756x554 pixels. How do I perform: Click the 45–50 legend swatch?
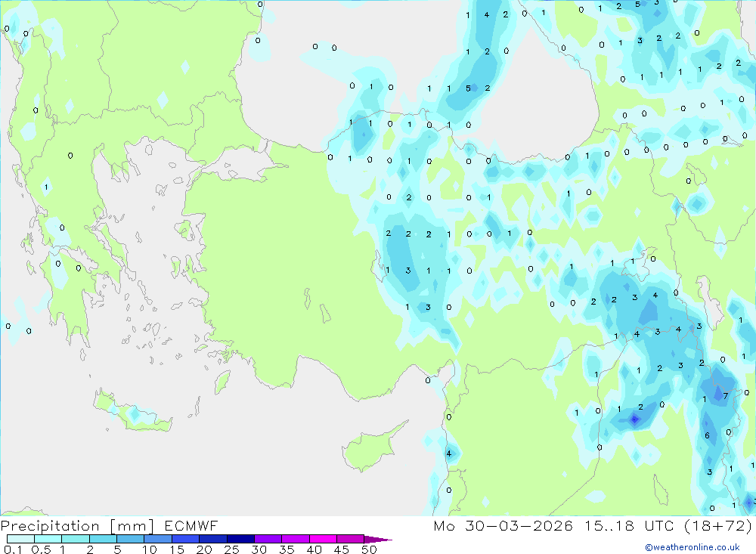point(351,539)
